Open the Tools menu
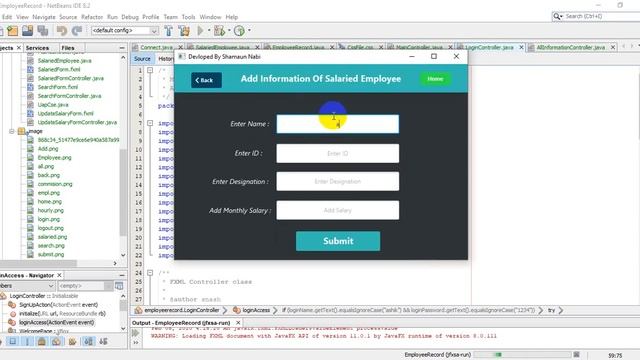Image resolution: width=640 pixels, height=360 pixels. click(x=188, y=17)
